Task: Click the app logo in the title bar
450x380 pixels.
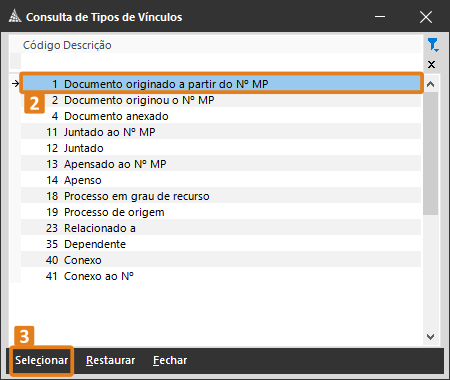Action: pyautogui.click(x=15, y=16)
